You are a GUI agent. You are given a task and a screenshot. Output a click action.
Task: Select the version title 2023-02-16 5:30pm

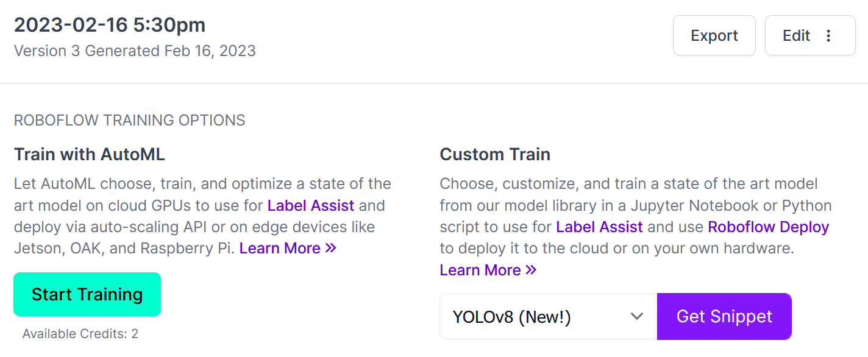click(x=110, y=24)
